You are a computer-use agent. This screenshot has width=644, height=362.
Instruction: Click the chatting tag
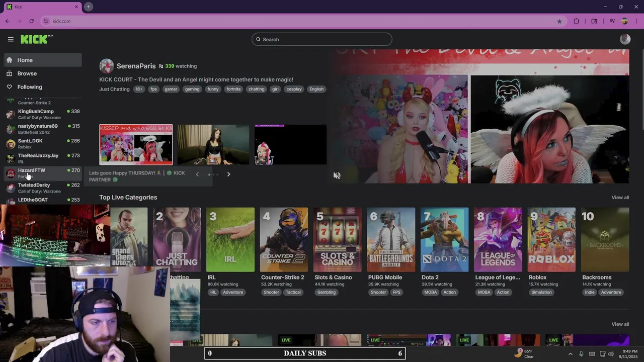coord(256,89)
